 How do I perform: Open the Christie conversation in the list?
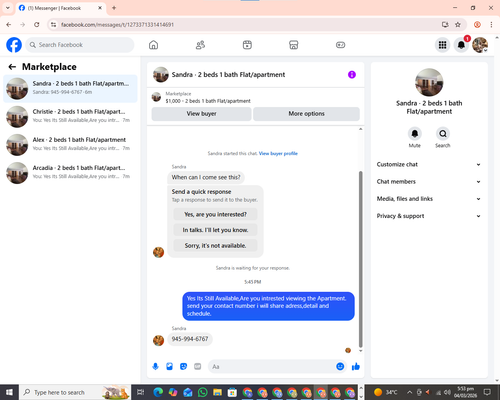(x=70, y=117)
